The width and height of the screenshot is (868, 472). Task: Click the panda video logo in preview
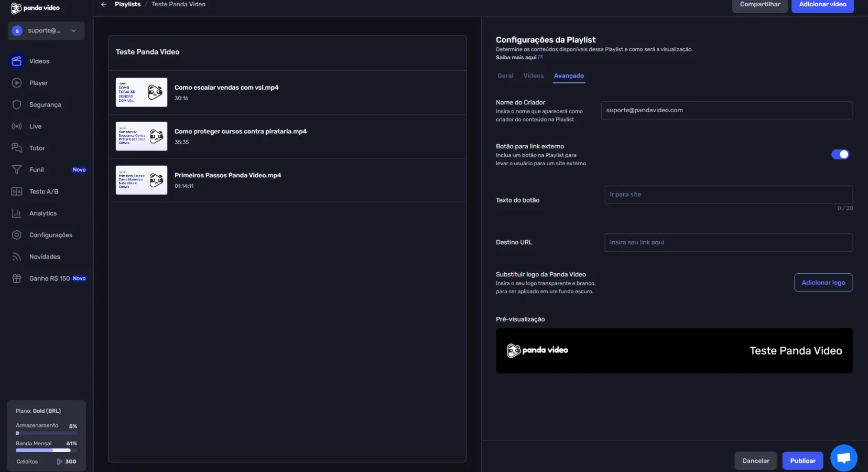537,350
